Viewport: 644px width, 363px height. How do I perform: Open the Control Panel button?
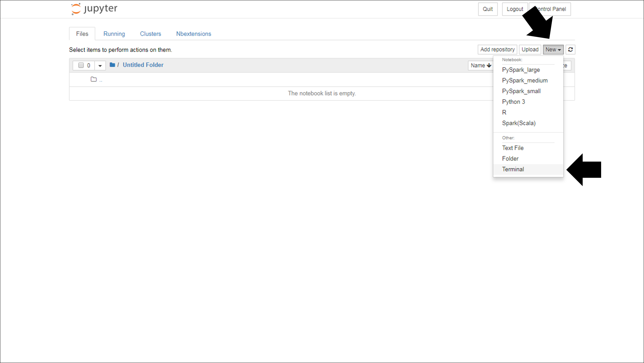pos(550,9)
